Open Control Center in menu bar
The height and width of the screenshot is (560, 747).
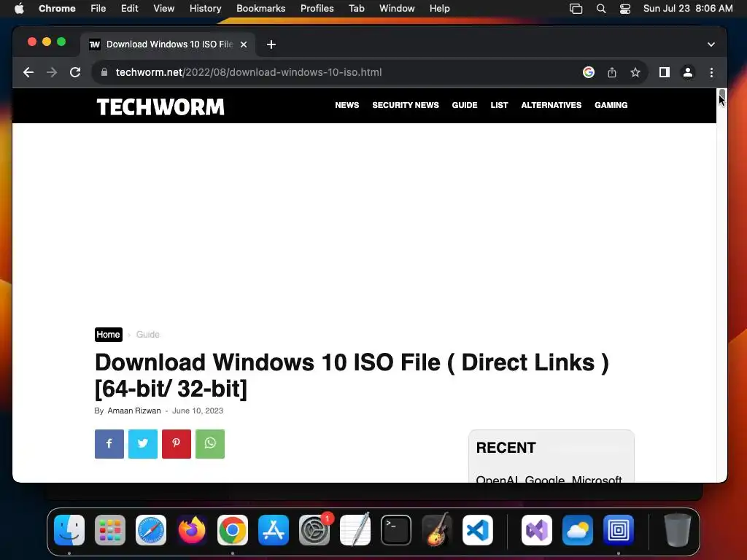(625, 8)
